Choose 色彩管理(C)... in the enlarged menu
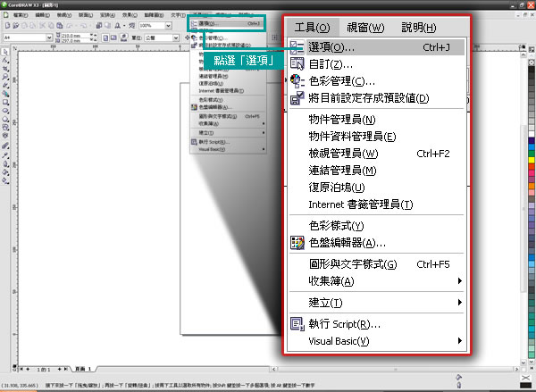Viewport: 536px width, 392px height. pyautogui.click(x=376, y=81)
